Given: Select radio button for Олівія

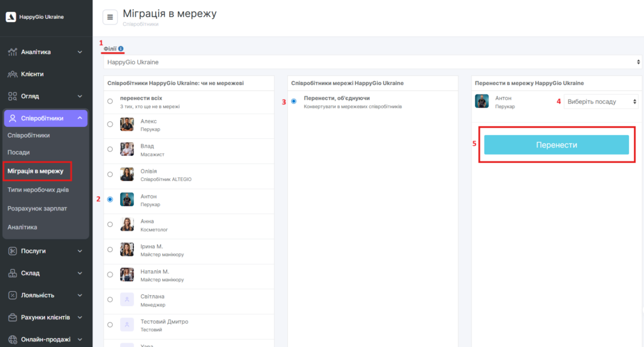Looking at the screenshot, I should point(110,174).
